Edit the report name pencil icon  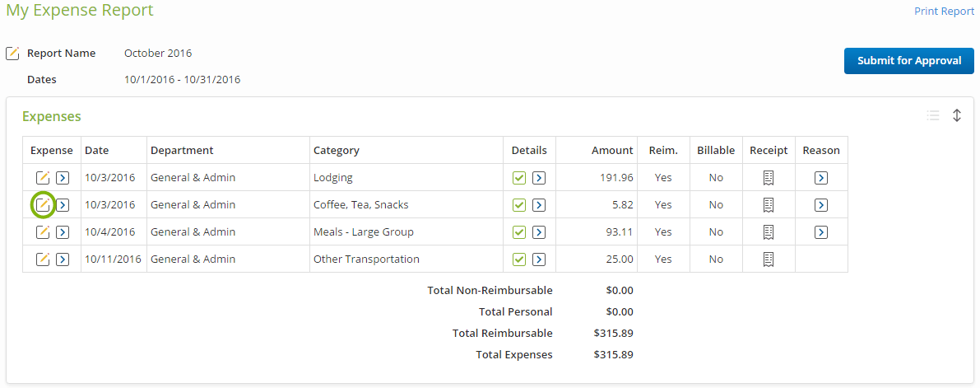click(12, 54)
